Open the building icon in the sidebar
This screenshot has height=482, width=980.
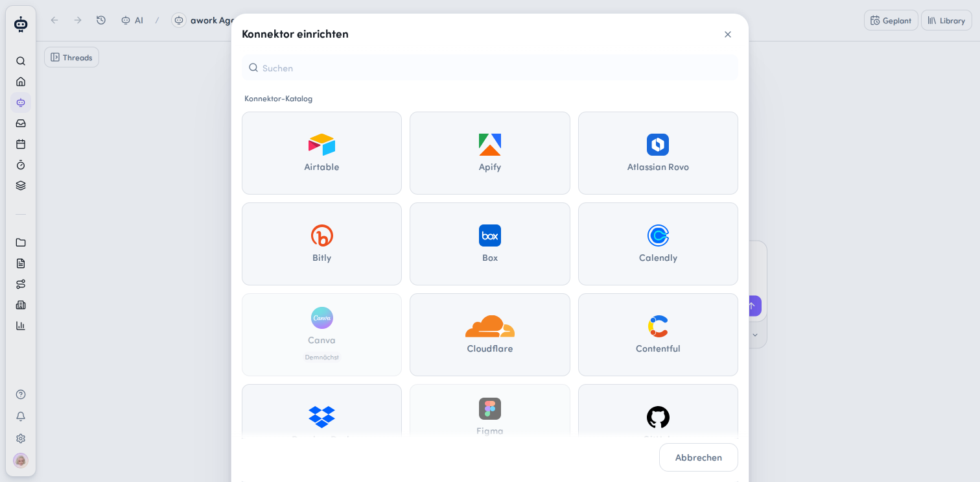point(21,305)
